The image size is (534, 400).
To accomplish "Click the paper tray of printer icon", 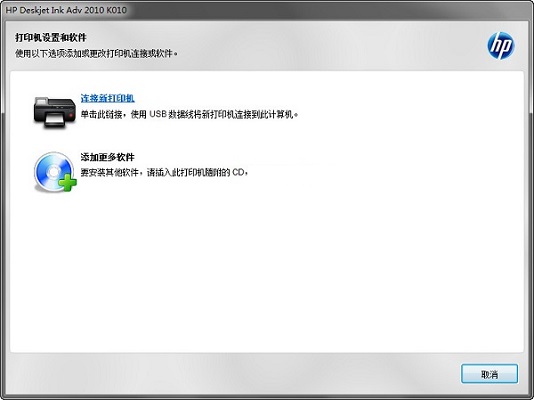I will 55,120.
